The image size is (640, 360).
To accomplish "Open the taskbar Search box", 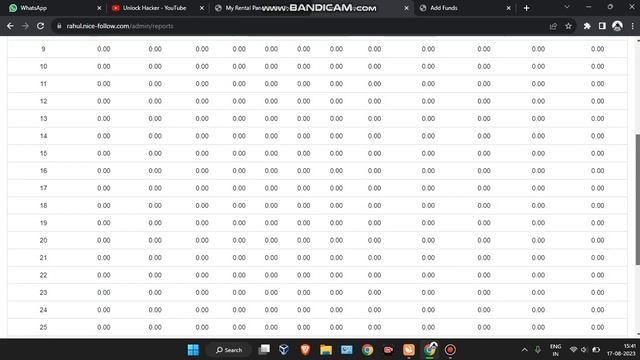I will 229,350.
